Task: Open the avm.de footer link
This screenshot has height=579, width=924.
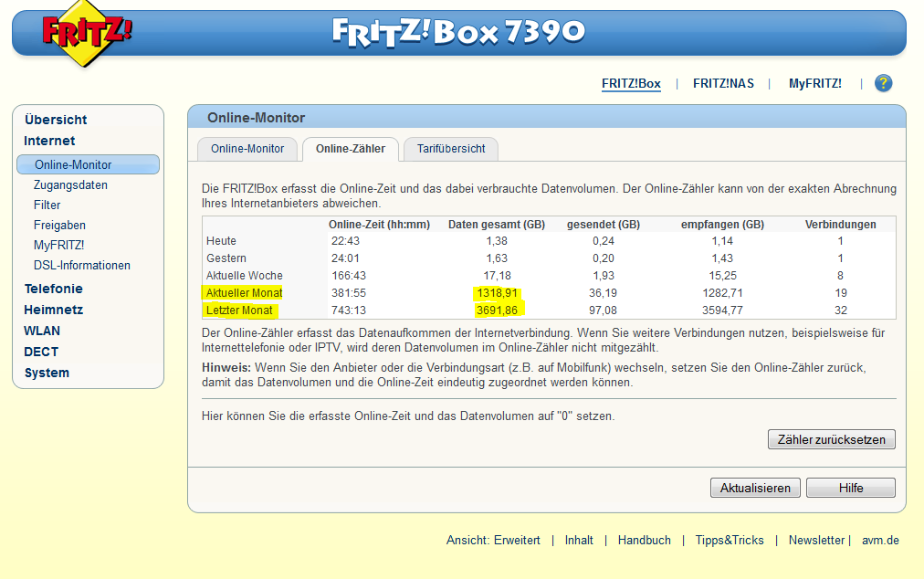Action: 880,540
